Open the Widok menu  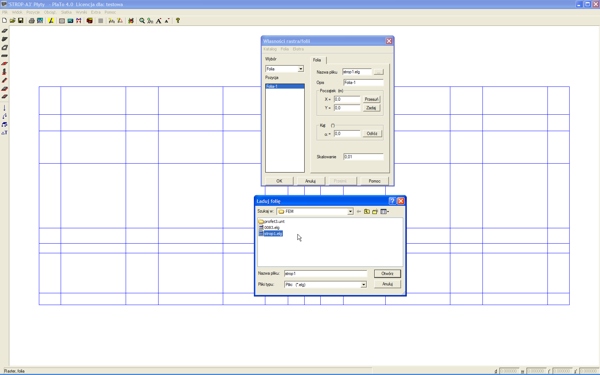tap(17, 12)
